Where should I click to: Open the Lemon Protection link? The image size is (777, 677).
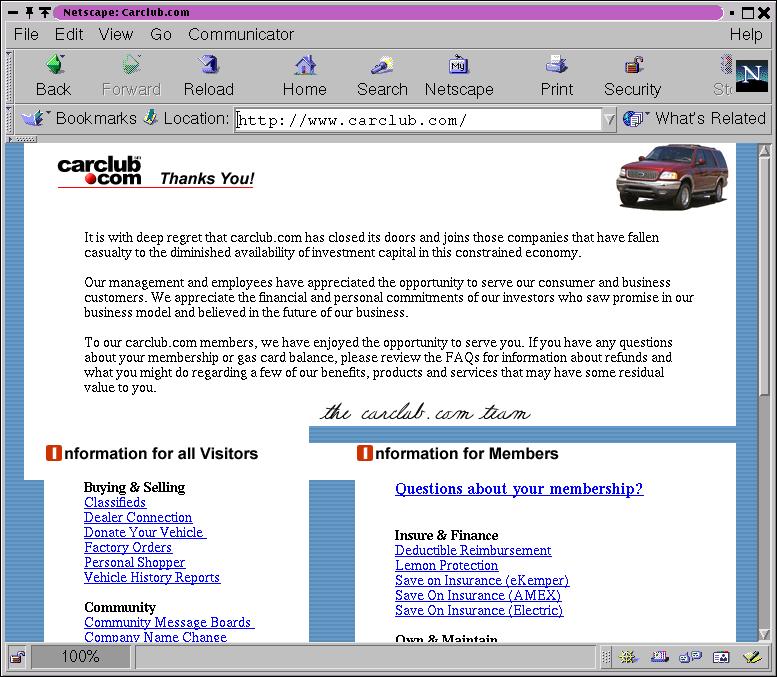pyautogui.click(x=446, y=565)
